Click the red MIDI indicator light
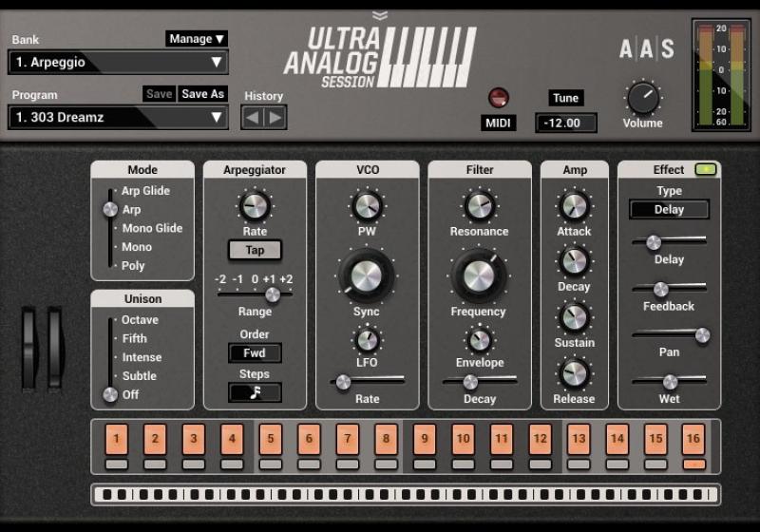This screenshot has height=532, width=760. pyautogui.click(x=498, y=98)
